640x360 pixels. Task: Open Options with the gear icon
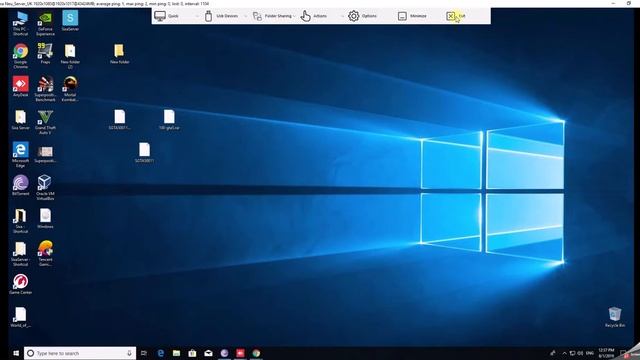(362, 16)
